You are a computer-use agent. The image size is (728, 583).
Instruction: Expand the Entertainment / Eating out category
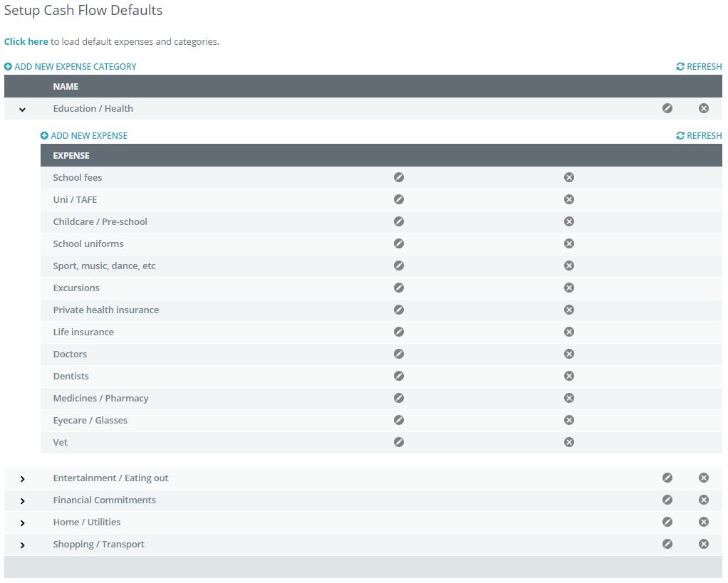tap(22, 478)
